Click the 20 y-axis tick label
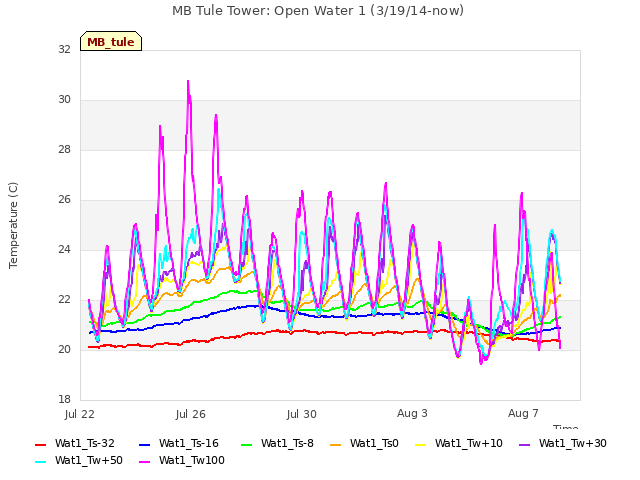The height and width of the screenshot is (480, 640). click(64, 349)
